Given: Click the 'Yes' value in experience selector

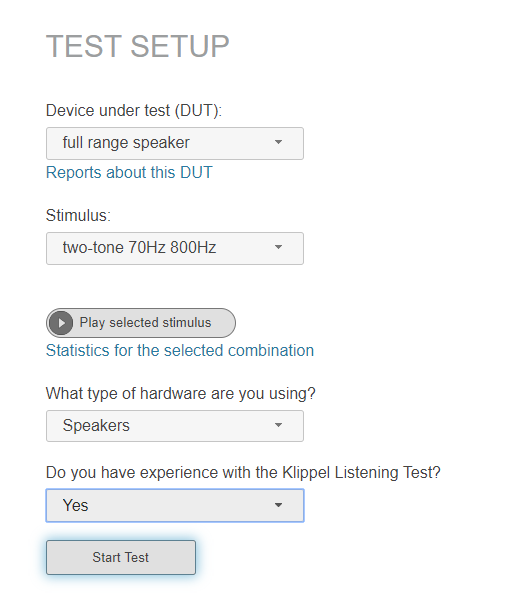Looking at the screenshot, I should coord(75,506).
